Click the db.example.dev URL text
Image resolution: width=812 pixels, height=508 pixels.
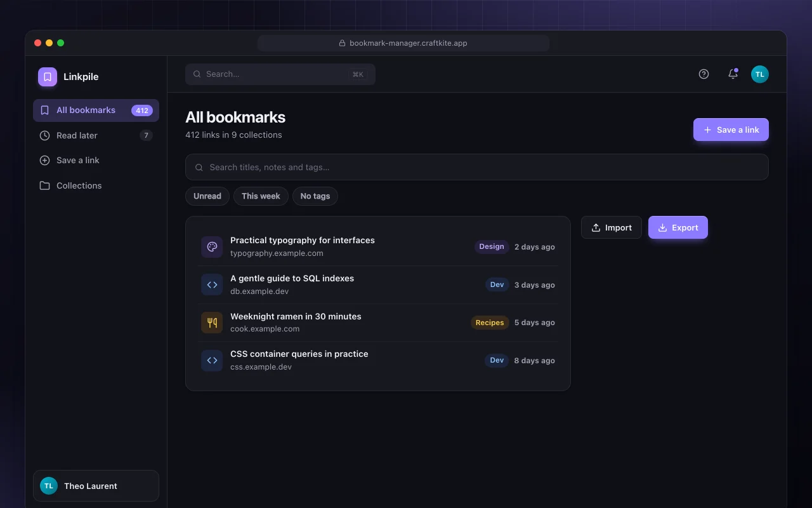259,291
